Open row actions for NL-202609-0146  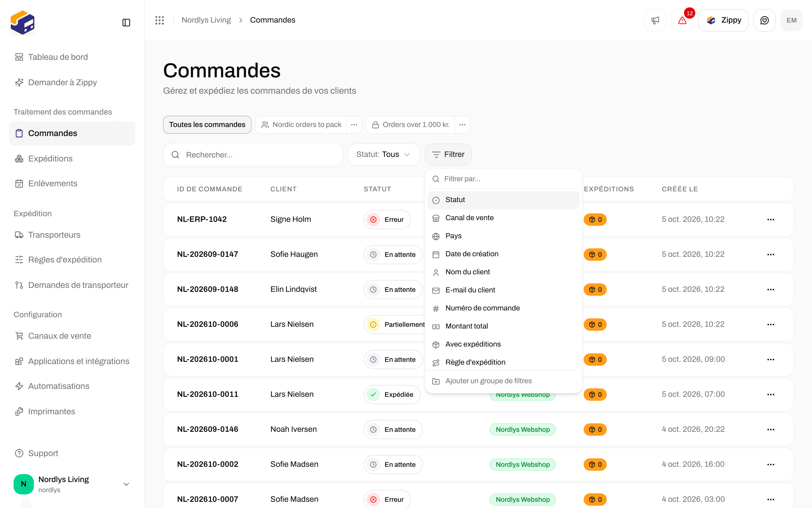(x=771, y=429)
